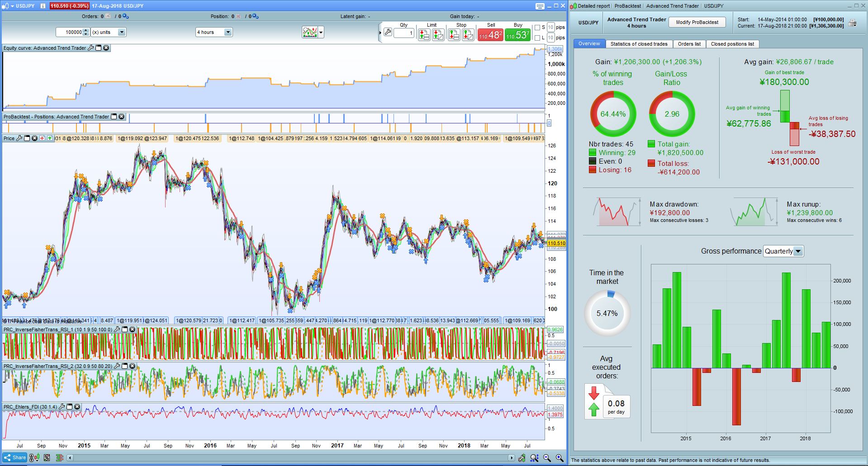Configure PRC_InverseFisherTrans_RSI_2 indicator settings
Viewport: 868px width, 466px height.
click(117, 366)
